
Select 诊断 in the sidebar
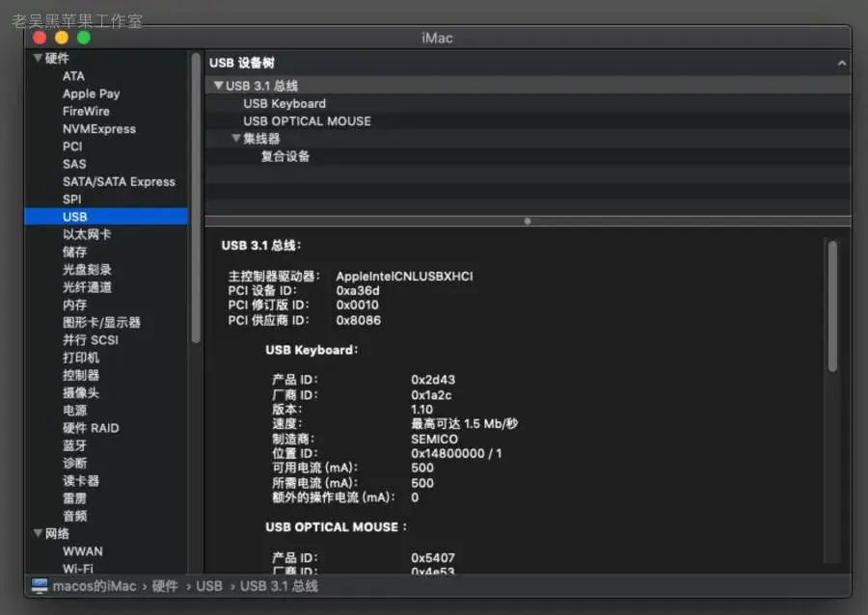click(74, 464)
